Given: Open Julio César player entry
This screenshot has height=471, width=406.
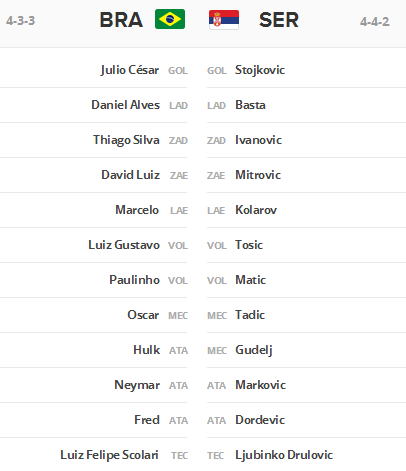Looking at the screenshot, I should tap(130, 70).
